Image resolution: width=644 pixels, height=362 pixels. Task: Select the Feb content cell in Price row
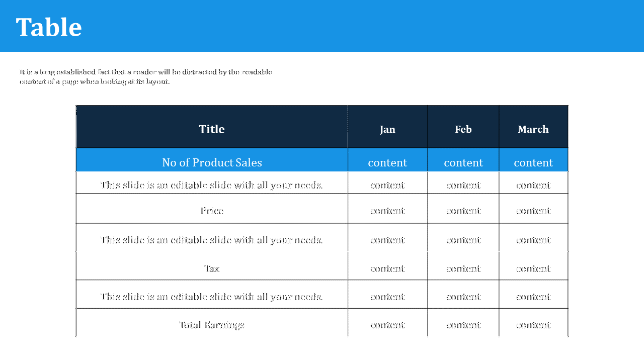pyautogui.click(x=463, y=211)
